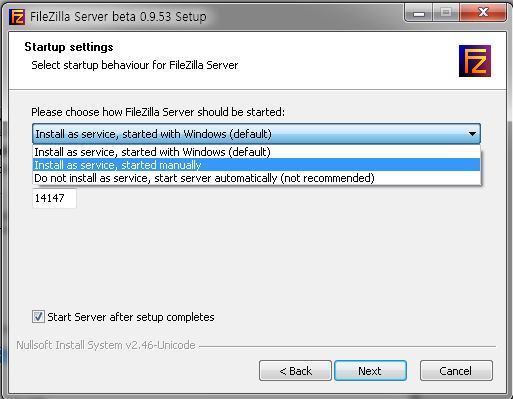
Task: Click the port field showing 14147
Action: (54, 198)
